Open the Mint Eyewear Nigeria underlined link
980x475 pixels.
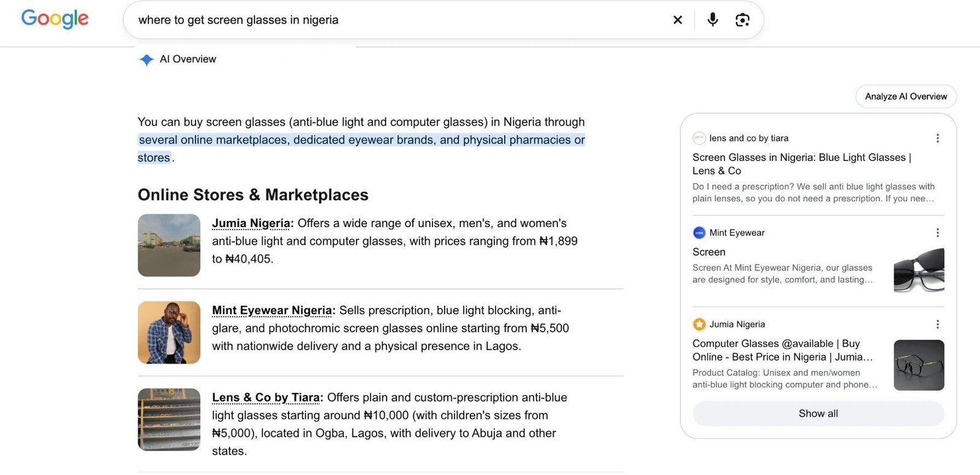point(272,310)
